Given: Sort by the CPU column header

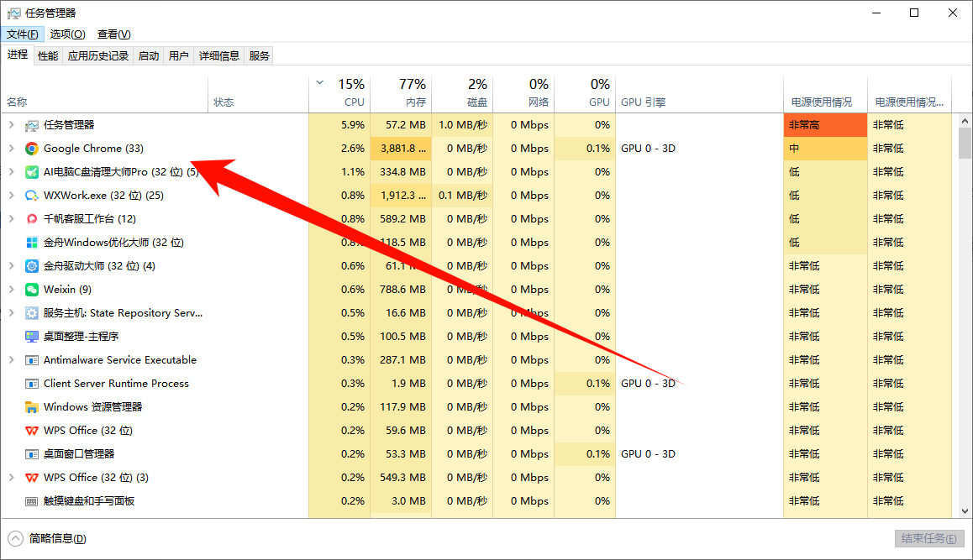Looking at the screenshot, I should coord(340,93).
